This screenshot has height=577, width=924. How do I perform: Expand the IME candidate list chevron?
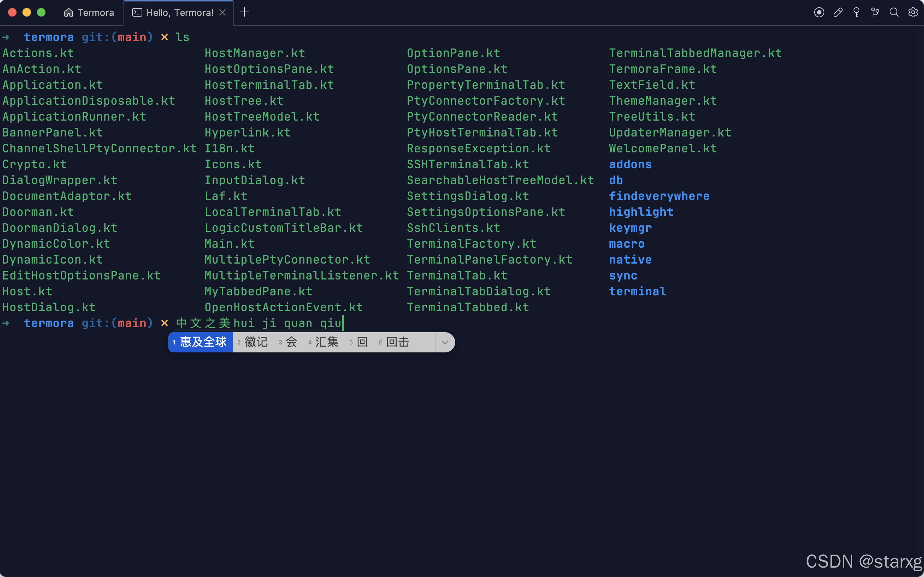pos(445,342)
